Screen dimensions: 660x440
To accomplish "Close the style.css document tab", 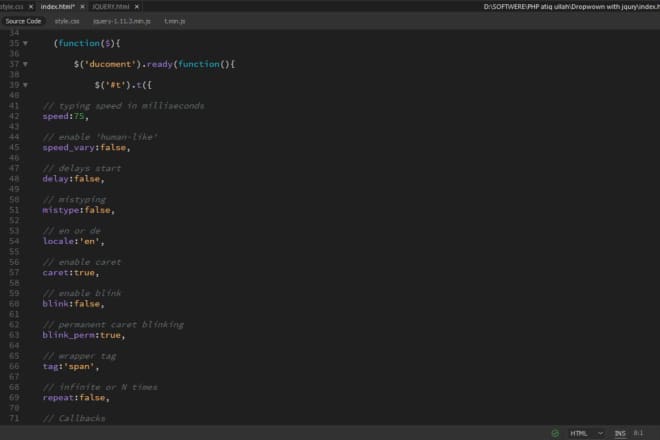I will pyautogui.click(x=31, y=7).
